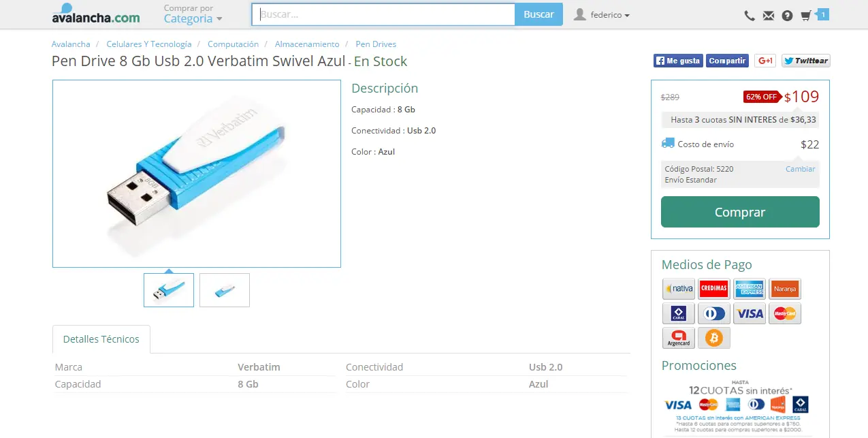Click the Promociones heading
The image size is (868, 438).
click(699, 366)
